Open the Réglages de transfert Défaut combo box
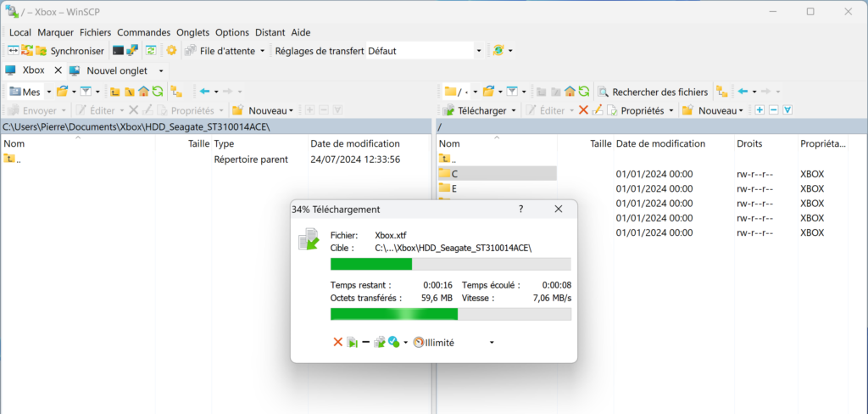 (x=425, y=51)
